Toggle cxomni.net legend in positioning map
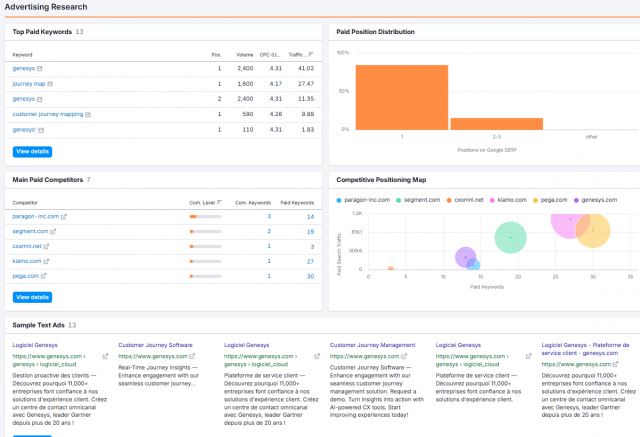 [465, 200]
